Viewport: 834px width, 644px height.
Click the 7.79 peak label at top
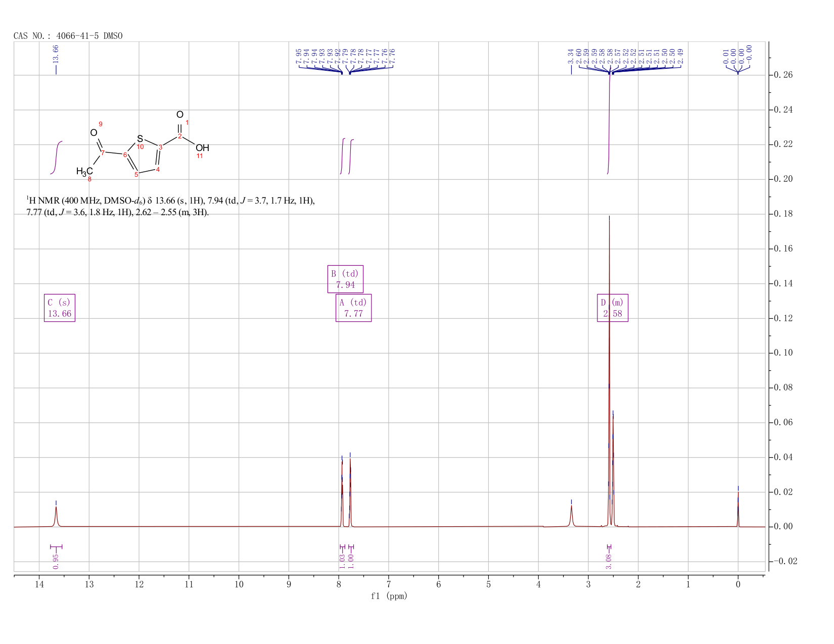click(x=345, y=56)
